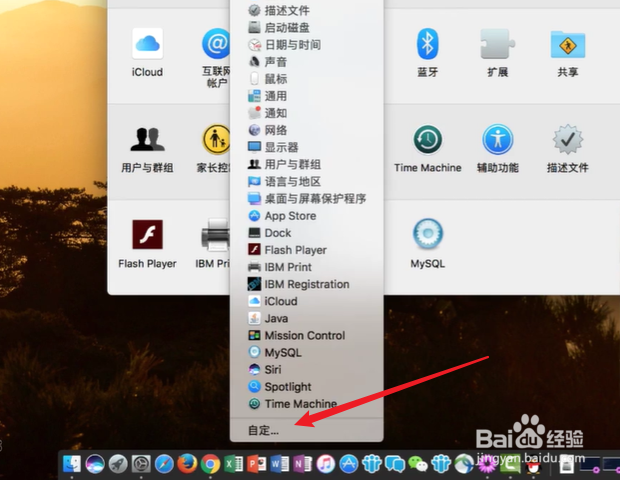This screenshot has width=620, height=480.
Task: Choose 桌面与屏幕保护程序 in the menu
Action: click(306, 198)
